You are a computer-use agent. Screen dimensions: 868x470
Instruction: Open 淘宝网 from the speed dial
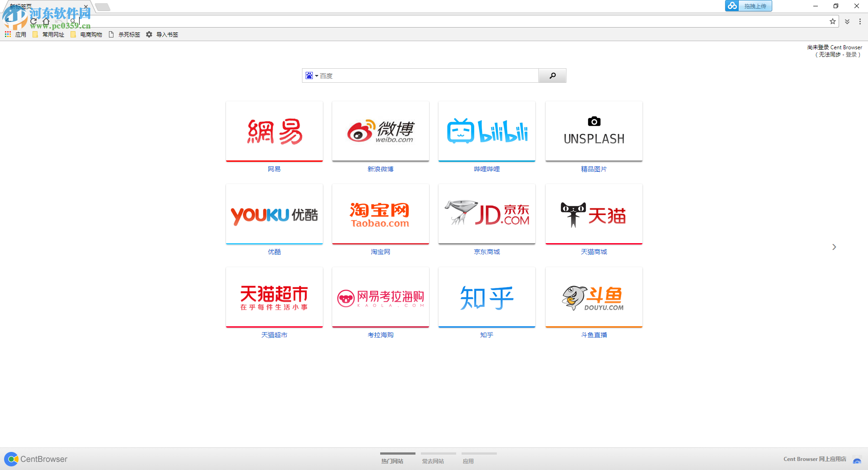(380, 214)
